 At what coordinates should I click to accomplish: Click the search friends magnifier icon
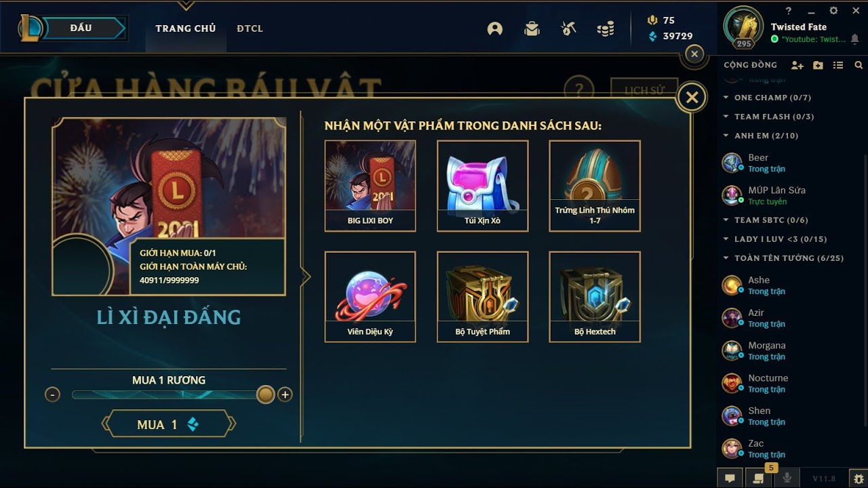859,65
